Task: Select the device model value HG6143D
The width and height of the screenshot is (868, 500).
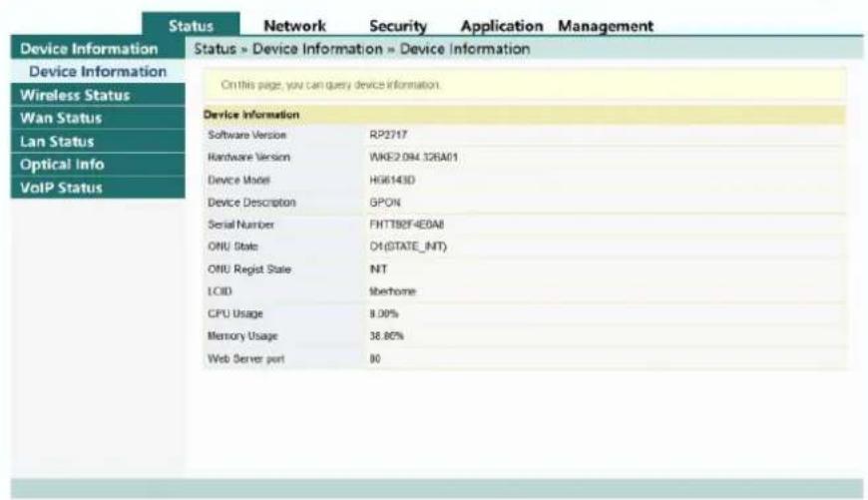Action: [392, 180]
